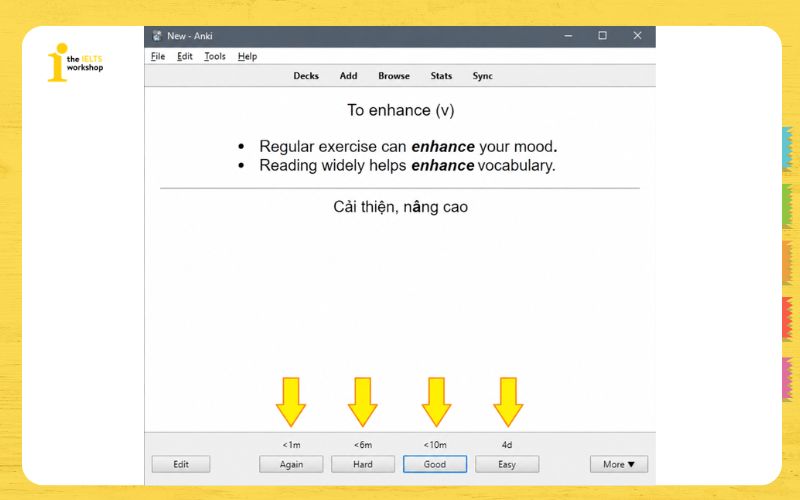
Task: Click the IELTS Workshop logo
Action: [76, 62]
